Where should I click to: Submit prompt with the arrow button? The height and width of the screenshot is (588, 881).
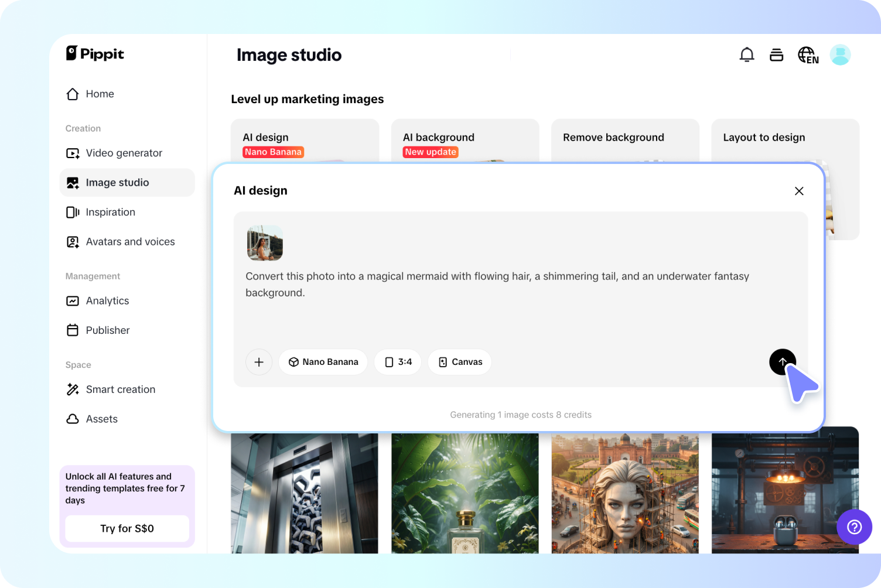coord(783,362)
